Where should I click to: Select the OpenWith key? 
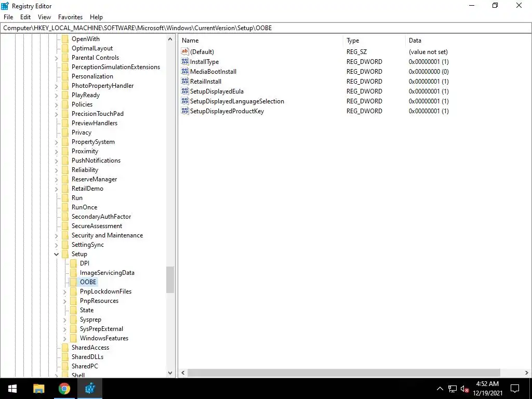86,38
